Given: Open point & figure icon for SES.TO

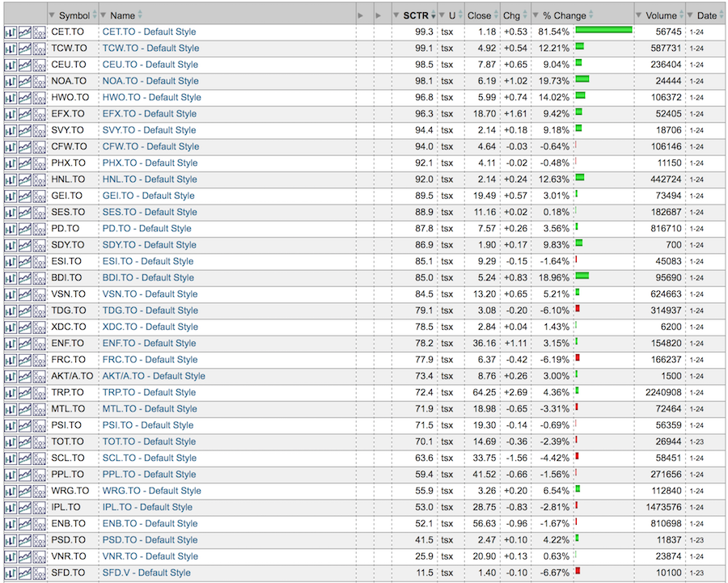Looking at the screenshot, I should click(39, 212).
